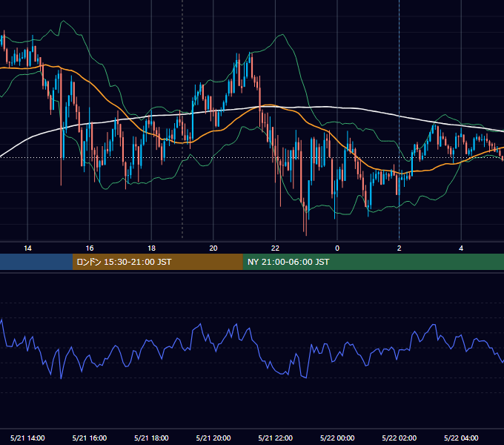Click the 5/22 02:00 date label

click(x=399, y=438)
